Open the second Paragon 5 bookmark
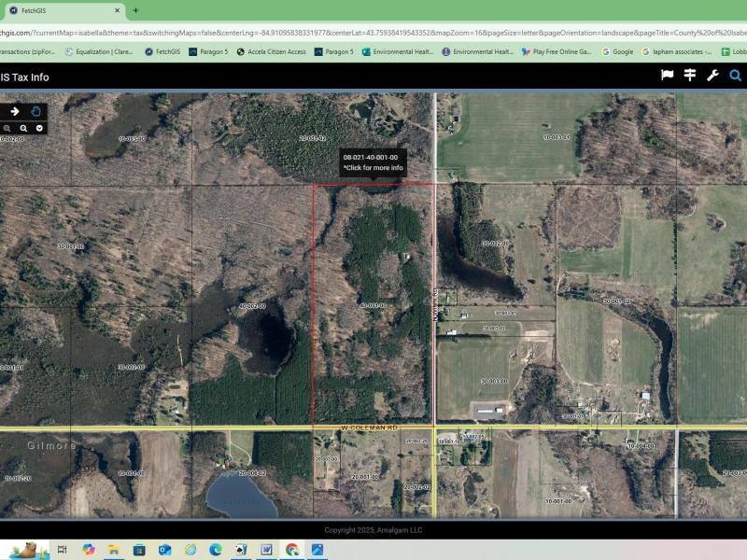 pos(334,51)
